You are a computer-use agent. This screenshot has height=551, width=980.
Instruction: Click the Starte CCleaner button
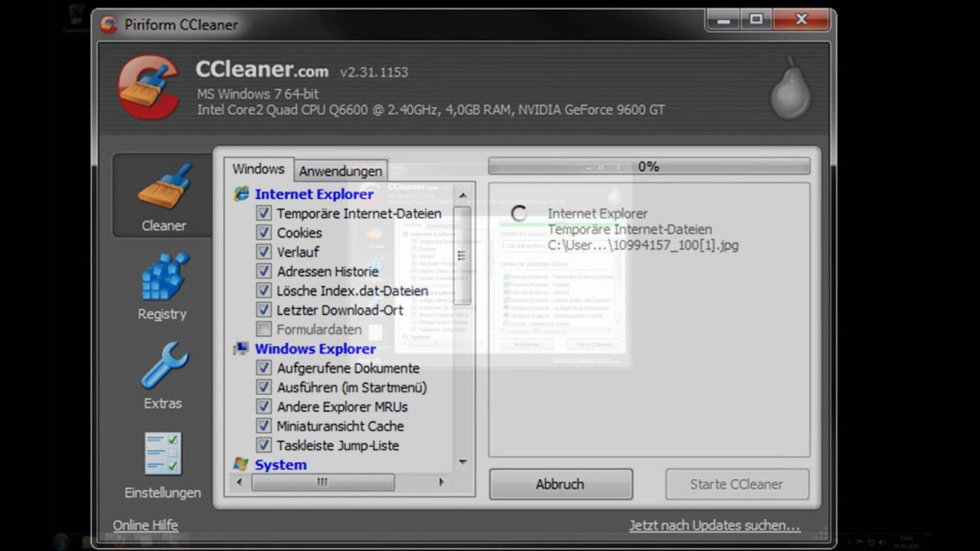click(x=737, y=484)
